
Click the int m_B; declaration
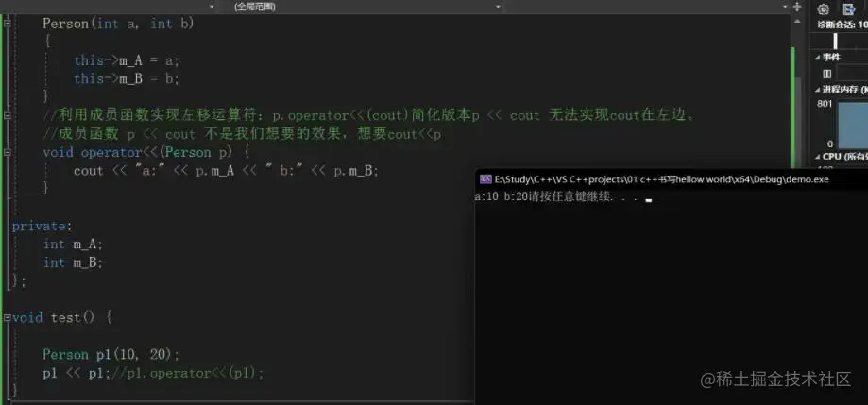point(73,262)
